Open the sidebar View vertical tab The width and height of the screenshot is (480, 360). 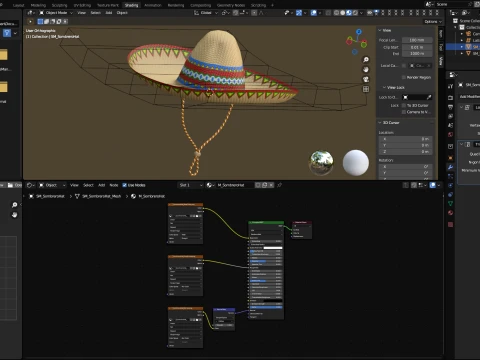tap(441, 61)
